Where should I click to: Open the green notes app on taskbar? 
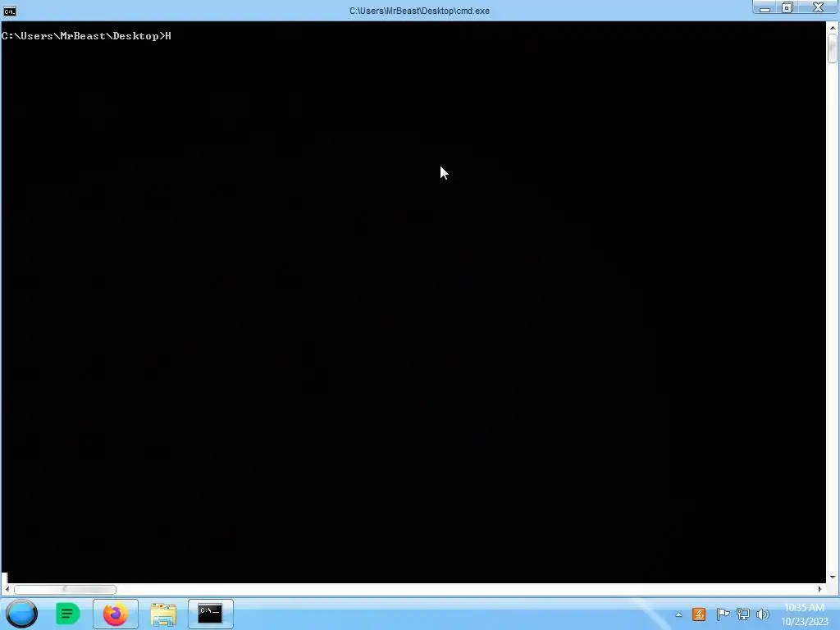click(x=67, y=614)
